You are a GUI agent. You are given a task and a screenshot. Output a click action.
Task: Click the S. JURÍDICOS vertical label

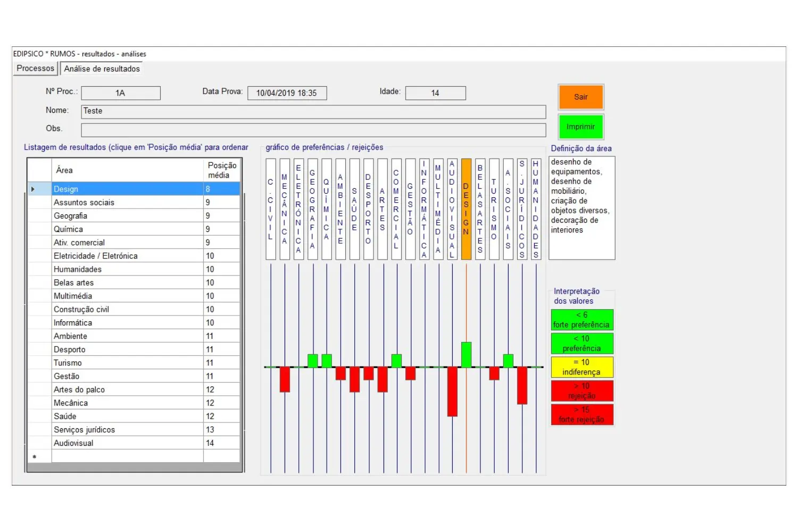click(522, 209)
